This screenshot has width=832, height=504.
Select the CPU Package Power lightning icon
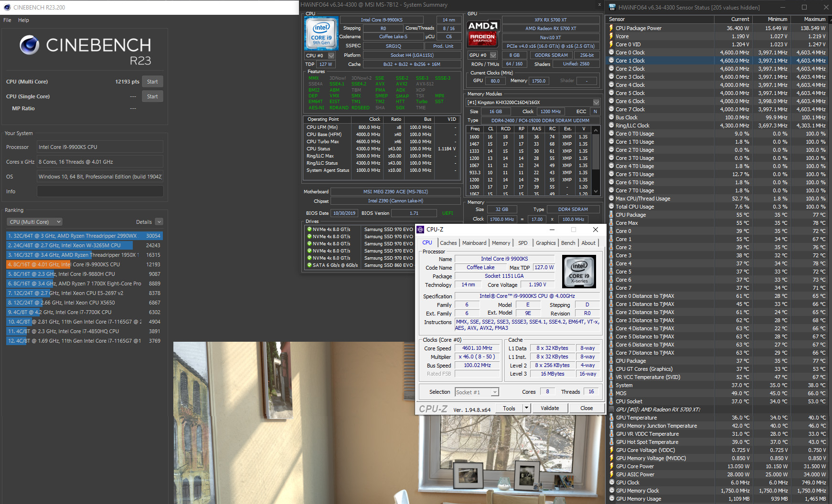[x=611, y=28]
